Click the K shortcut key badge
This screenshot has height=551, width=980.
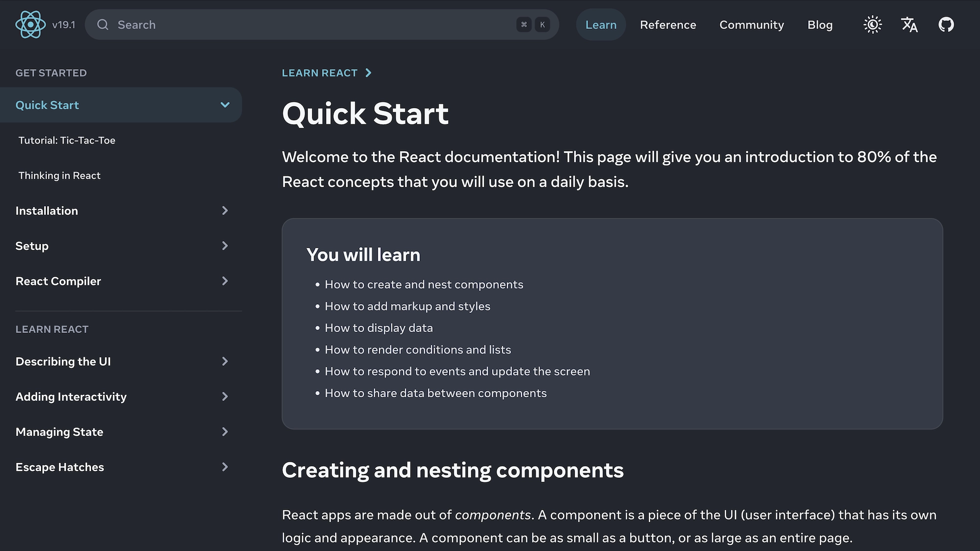coord(542,24)
